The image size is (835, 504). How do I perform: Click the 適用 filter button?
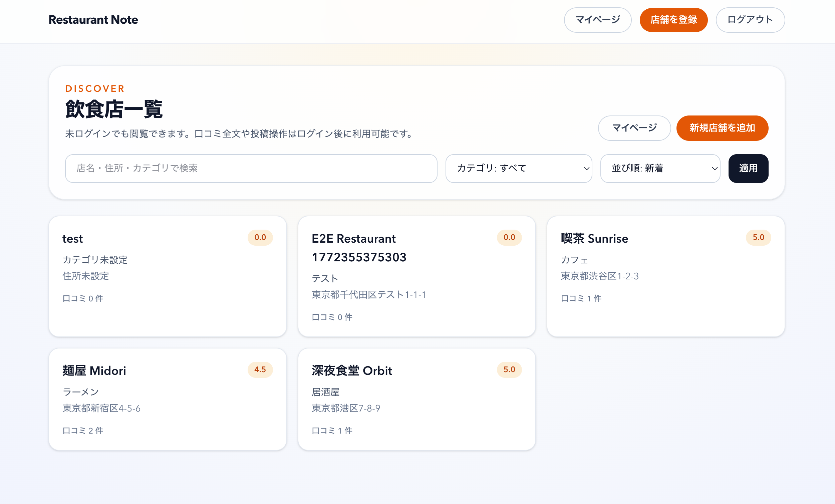[x=748, y=169]
